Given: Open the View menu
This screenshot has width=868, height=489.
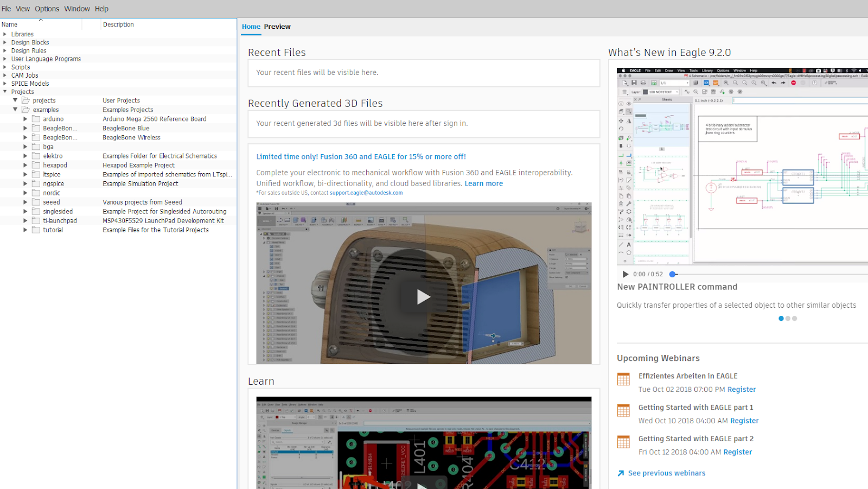Looking at the screenshot, I should [x=23, y=9].
